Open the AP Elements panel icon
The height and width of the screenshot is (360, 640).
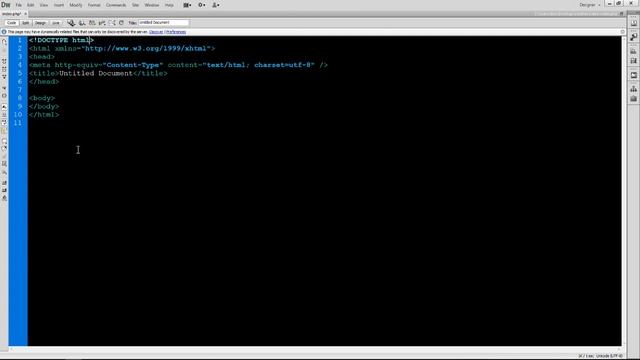(x=633, y=61)
